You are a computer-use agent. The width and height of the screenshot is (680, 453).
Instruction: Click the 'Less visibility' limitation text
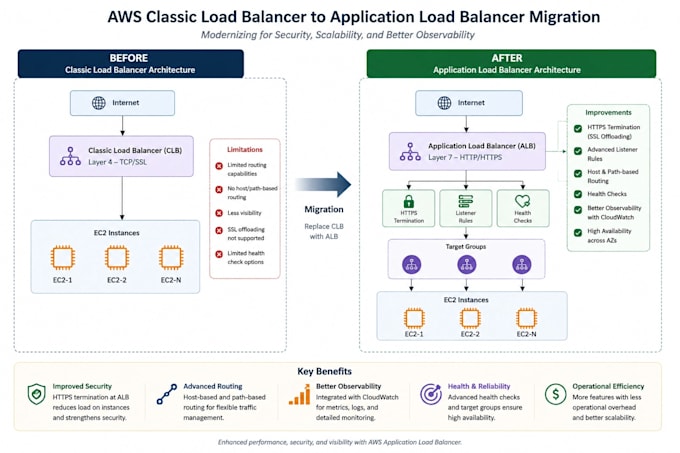(244, 213)
